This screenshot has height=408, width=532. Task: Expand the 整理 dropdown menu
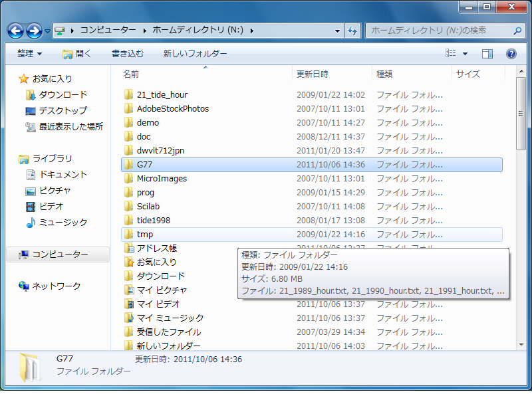point(29,54)
